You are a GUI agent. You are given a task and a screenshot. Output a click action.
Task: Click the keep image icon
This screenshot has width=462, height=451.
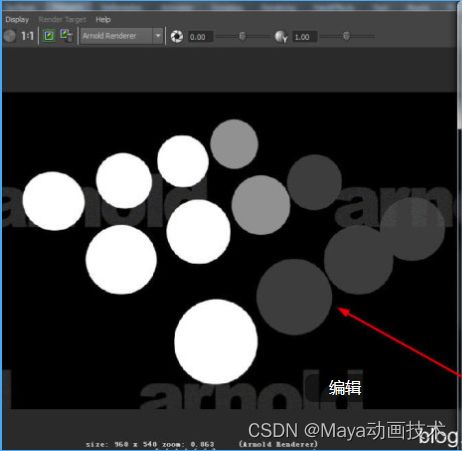coord(49,36)
